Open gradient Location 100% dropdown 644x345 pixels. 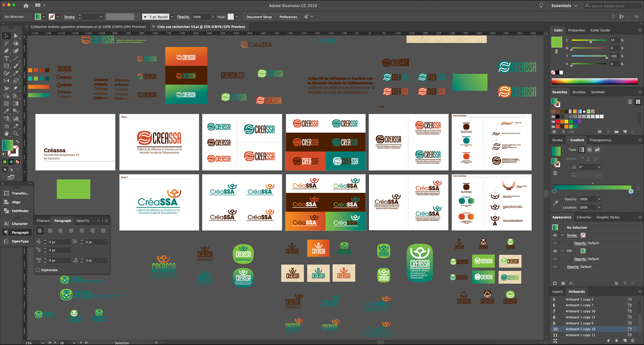coord(599,207)
